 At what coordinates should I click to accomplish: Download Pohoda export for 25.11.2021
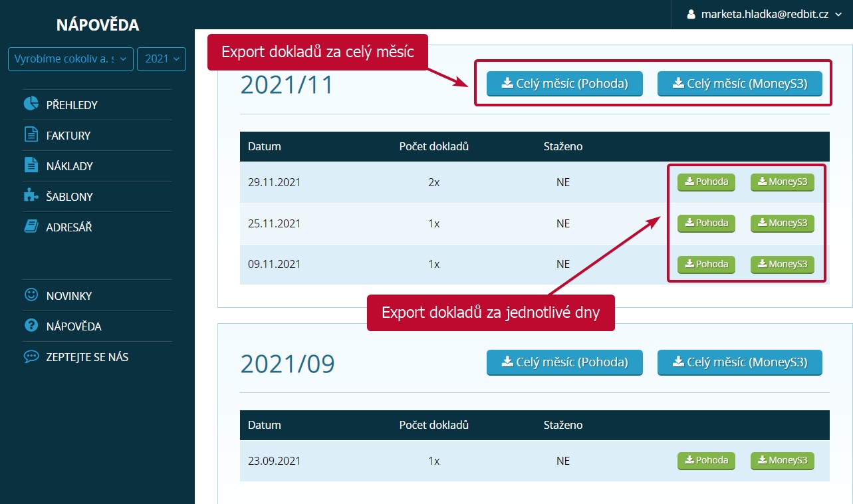click(706, 223)
